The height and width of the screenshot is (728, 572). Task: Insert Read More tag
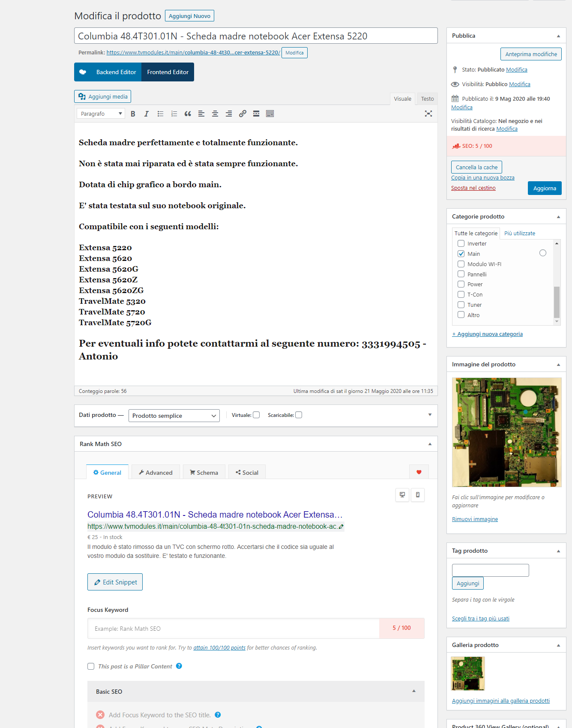[x=256, y=114]
